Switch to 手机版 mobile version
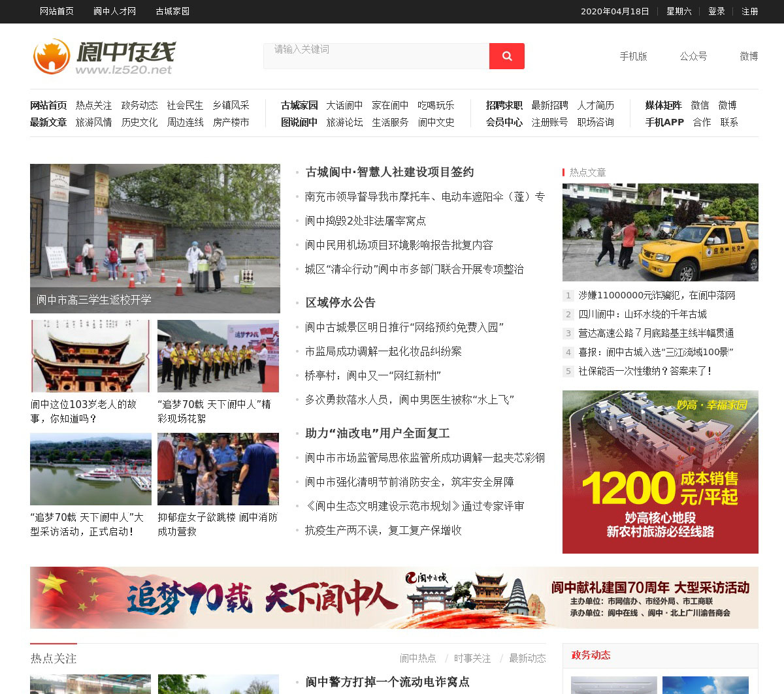The image size is (784, 694). point(633,56)
